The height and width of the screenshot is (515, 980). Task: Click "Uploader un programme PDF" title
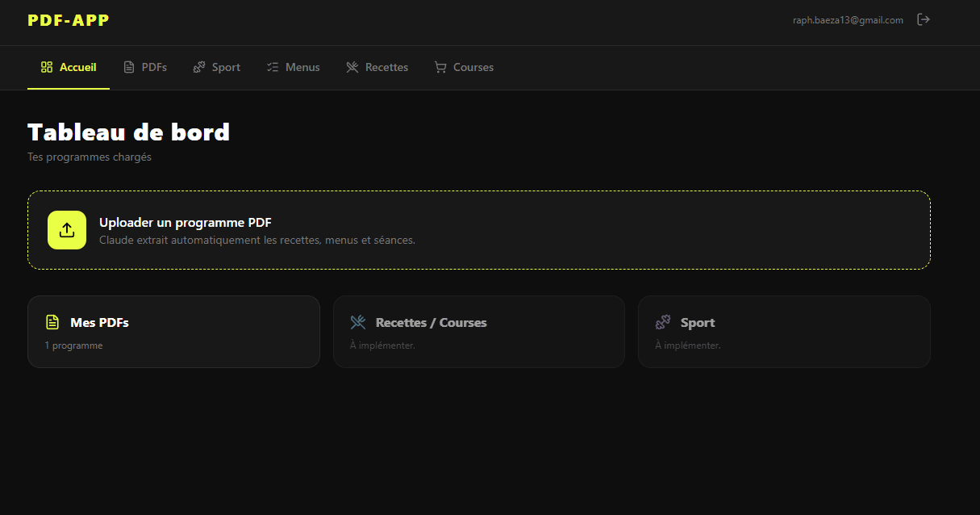(x=186, y=223)
